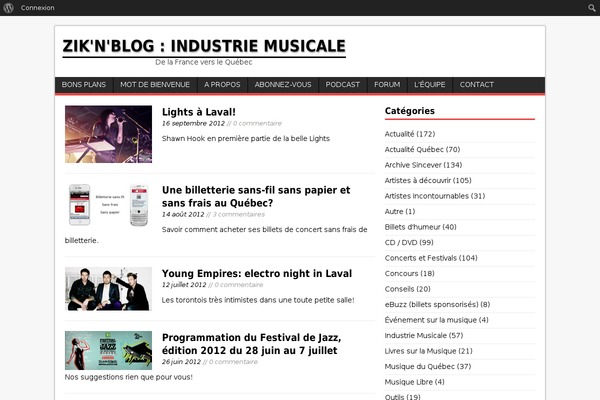Open the CD / DVD category

pos(409,243)
